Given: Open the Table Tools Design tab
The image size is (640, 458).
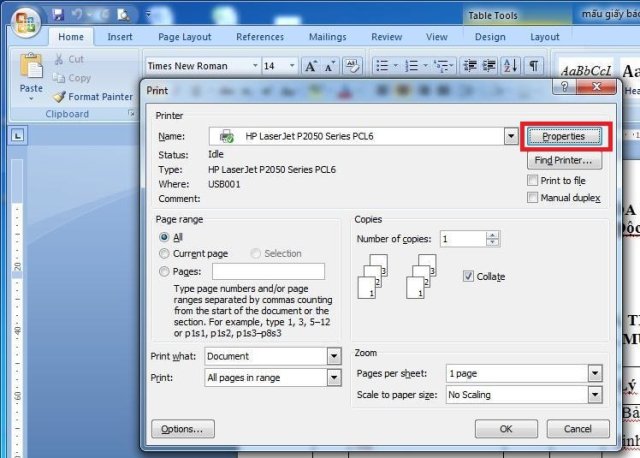Looking at the screenshot, I should coord(490,37).
